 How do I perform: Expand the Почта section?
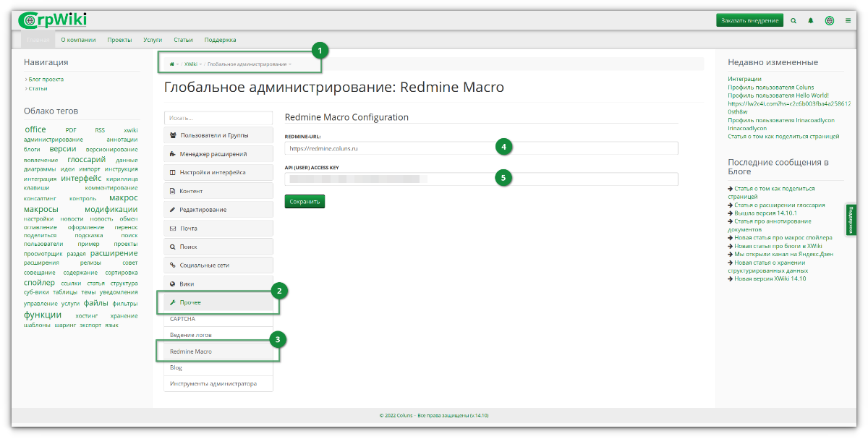(x=218, y=228)
